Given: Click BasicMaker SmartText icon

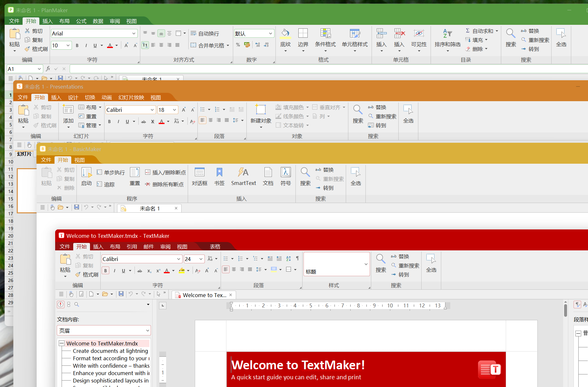Looking at the screenshot, I should pos(244,172).
